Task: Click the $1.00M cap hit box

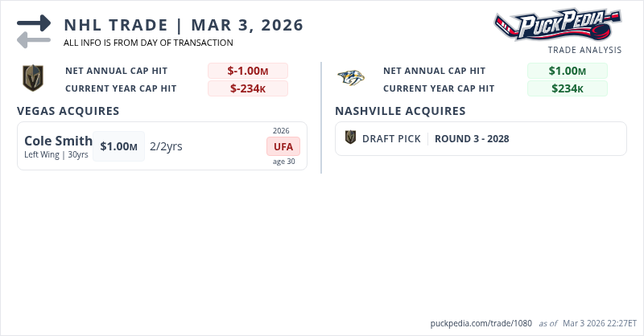Action: tap(118, 146)
